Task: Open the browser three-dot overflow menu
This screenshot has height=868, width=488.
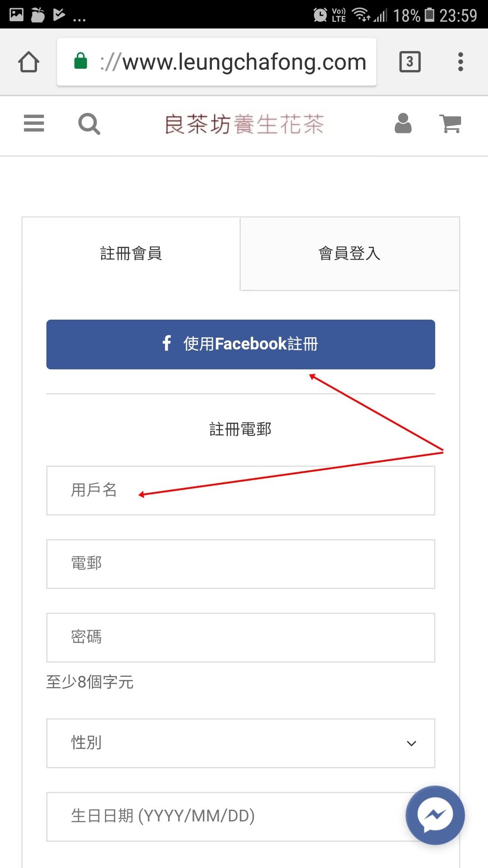Action: [460, 62]
